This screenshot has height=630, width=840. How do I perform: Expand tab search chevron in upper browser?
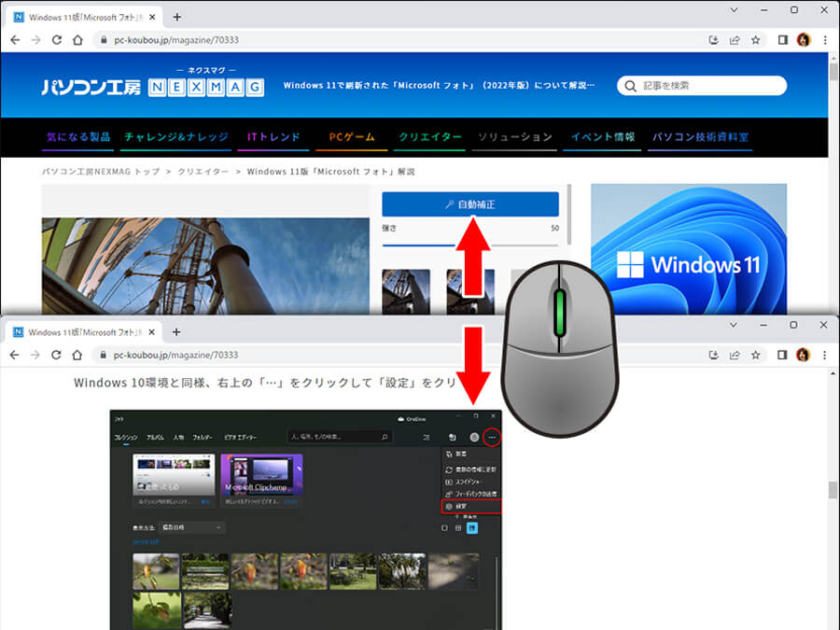(x=734, y=9)
